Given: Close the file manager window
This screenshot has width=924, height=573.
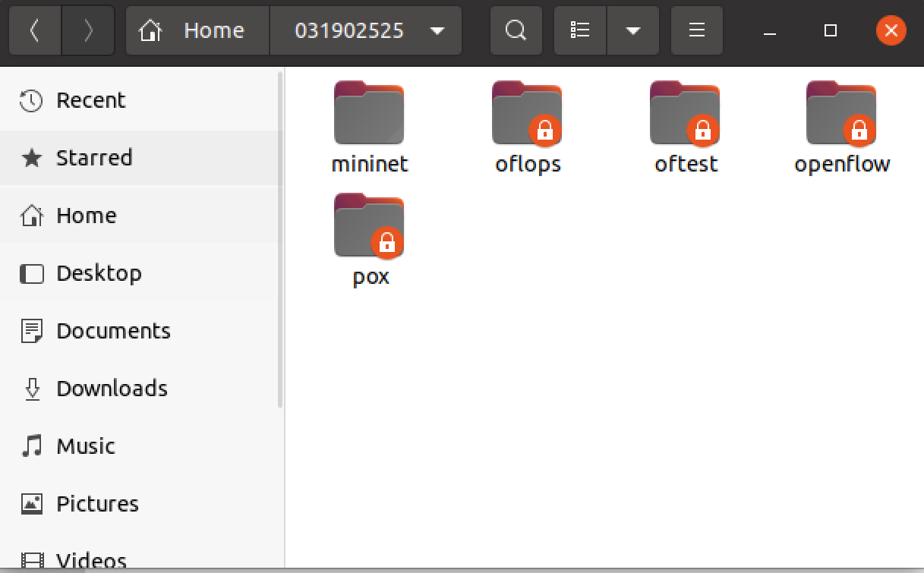Looking at the screenshot, I should click(891, 31).
